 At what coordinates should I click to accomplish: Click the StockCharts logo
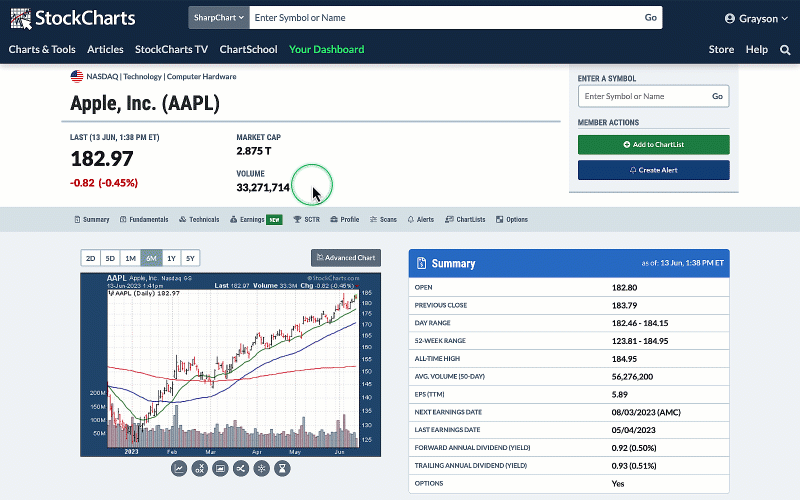click(x=72, y=18)
